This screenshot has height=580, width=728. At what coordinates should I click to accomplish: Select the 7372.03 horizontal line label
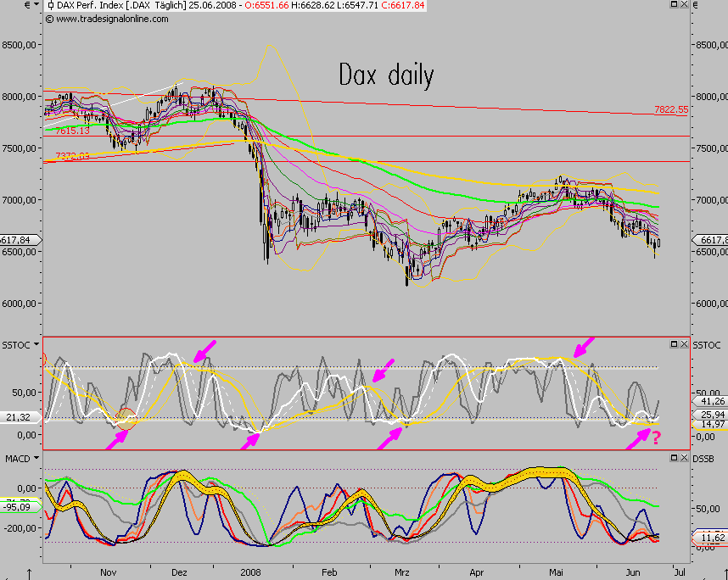[x=72, y=156]
